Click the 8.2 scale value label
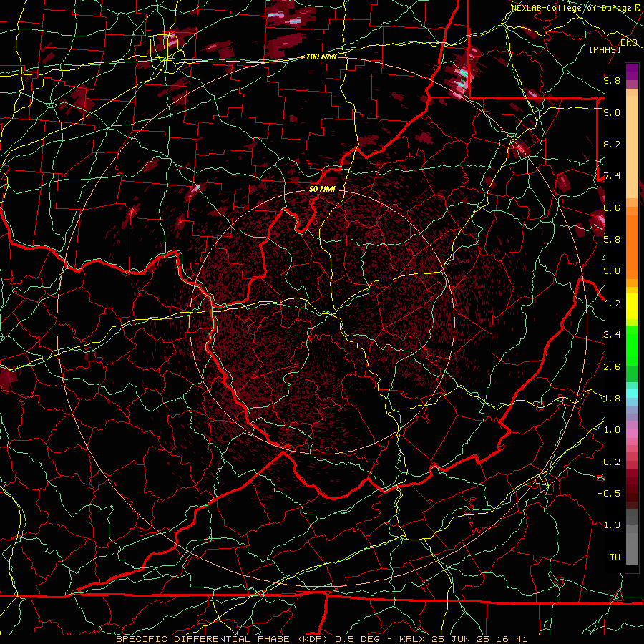 pos(612,144)
